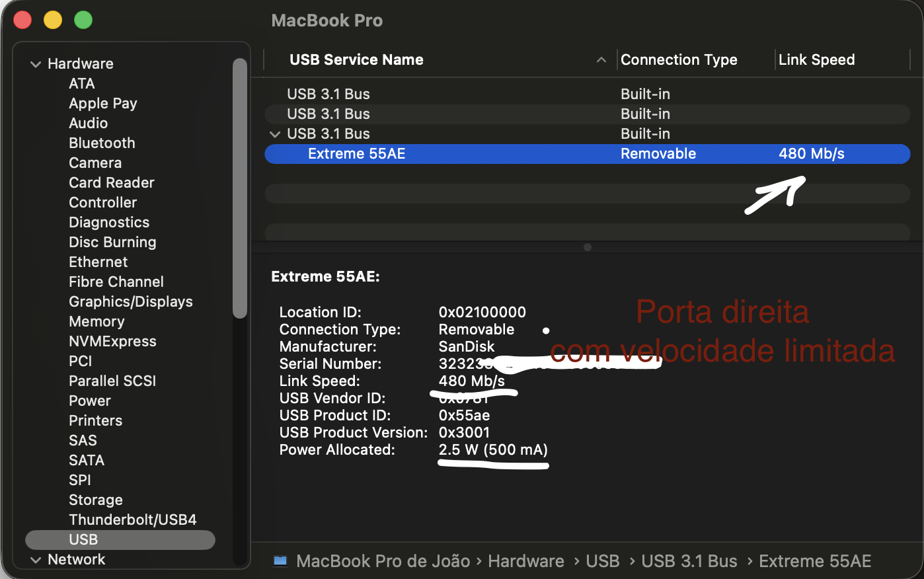Click the USB Product ID value 0x55ae

[x=465, y=416]
